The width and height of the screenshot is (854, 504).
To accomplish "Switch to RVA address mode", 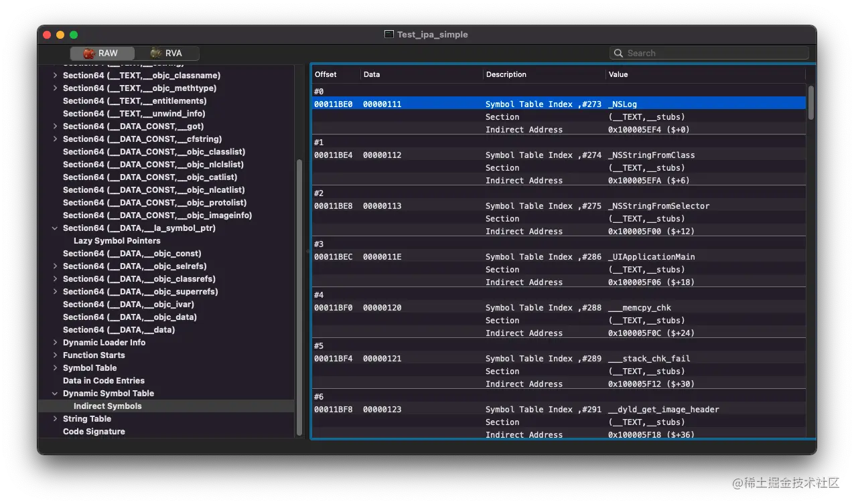I will click(166, 53).
